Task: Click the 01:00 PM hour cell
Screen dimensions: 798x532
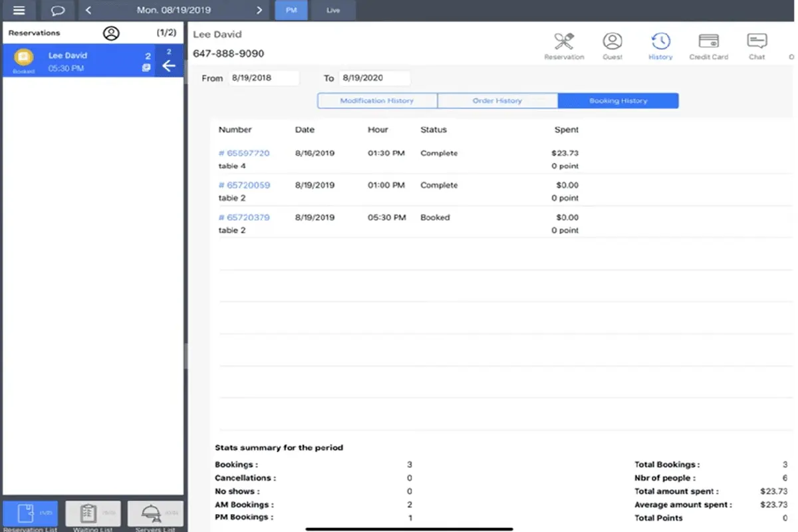Action: click(x=386, y=185)
